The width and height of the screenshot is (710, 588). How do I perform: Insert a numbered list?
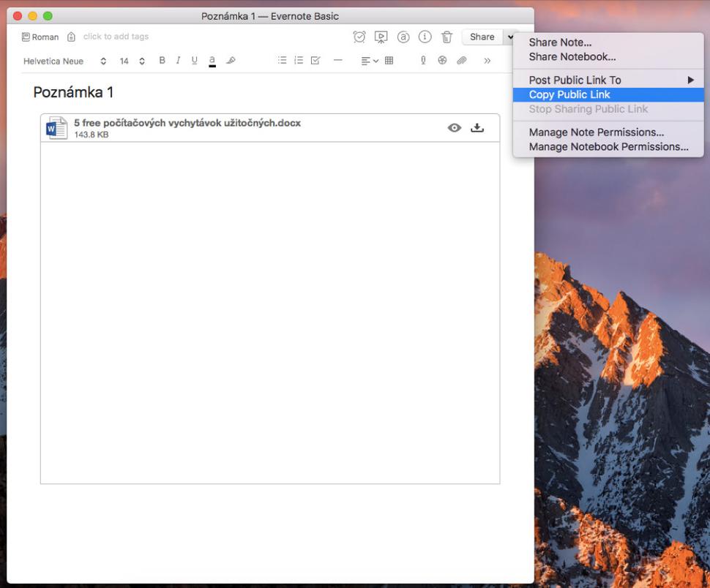299,60
